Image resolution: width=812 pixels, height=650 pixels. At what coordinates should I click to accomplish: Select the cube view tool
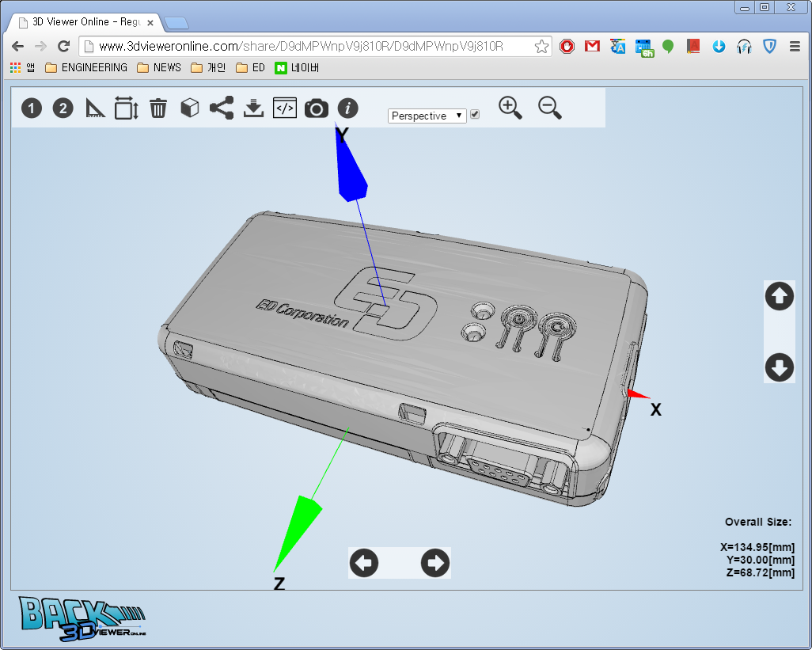(x=189, y=108)
